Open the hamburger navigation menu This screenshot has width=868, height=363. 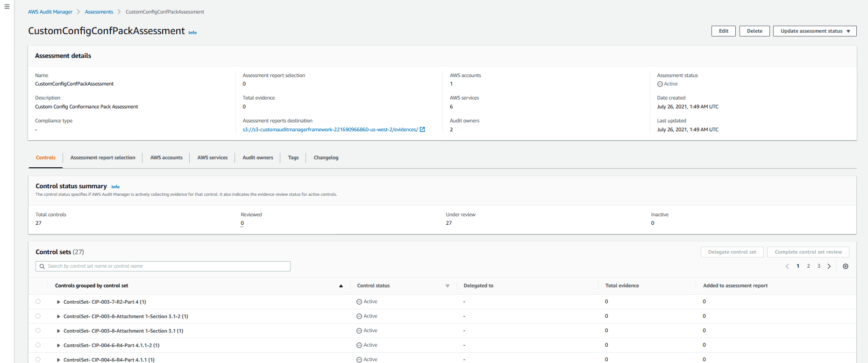coord(7,7)
